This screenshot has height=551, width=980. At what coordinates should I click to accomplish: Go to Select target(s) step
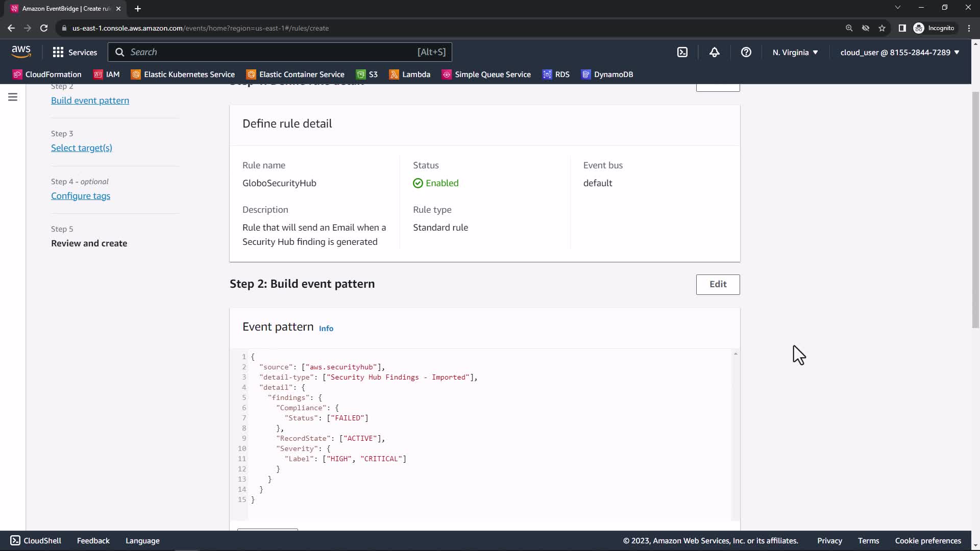pyautogui.click(x=82, y=148)
